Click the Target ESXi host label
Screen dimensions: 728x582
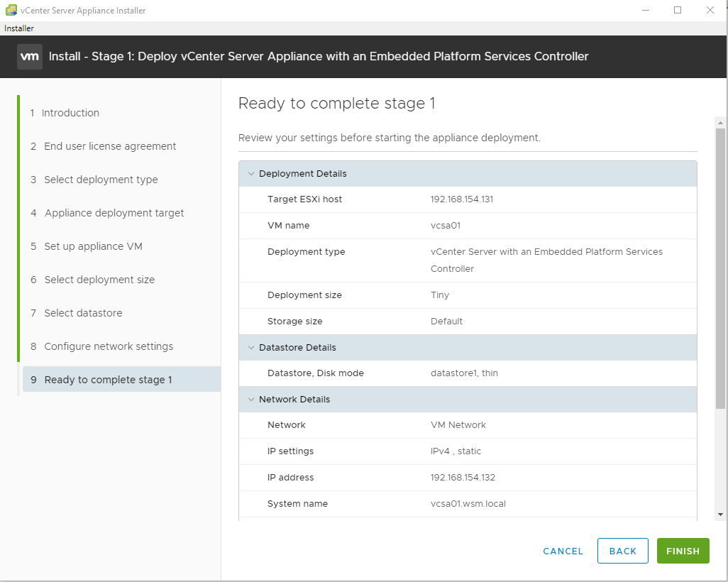click(304, 199)
